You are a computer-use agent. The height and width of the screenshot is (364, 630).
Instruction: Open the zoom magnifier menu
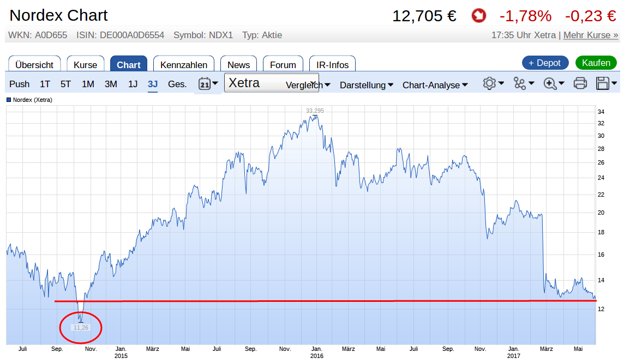(x=554, y=83)
